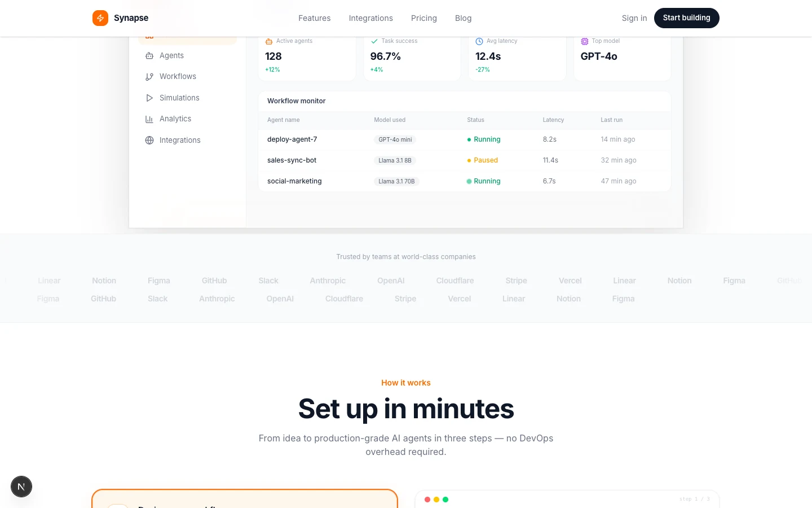Screen dimensions: 812x508
Task: Click the yellow dot in the terminal window
Action: pos(436,500)
